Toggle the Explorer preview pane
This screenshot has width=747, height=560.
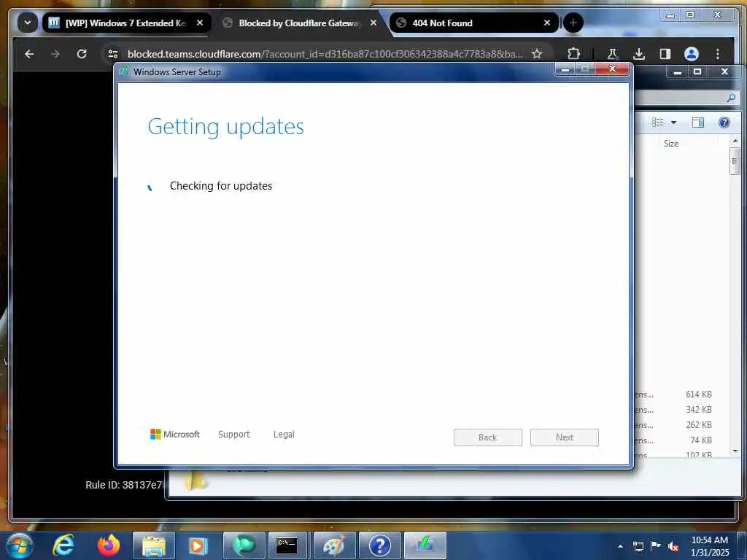[698, 122]
